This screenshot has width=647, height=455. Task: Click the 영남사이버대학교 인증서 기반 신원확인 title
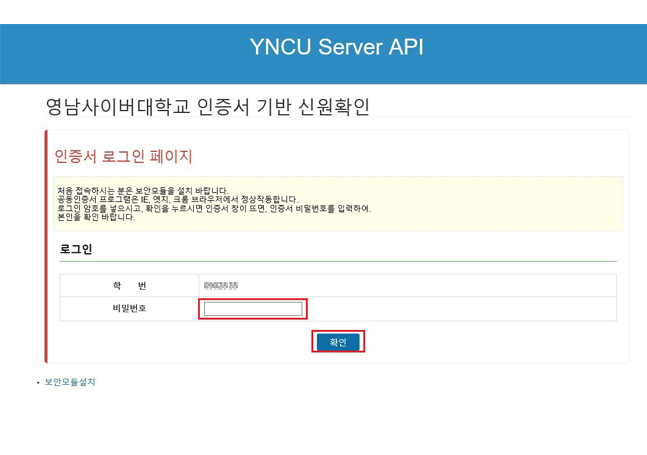[207, 106]
